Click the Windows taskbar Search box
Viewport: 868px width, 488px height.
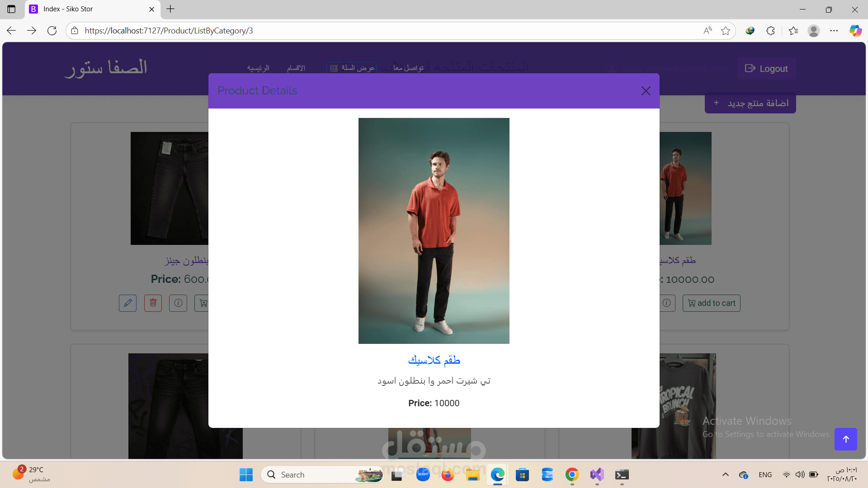(x=316, y=474)
